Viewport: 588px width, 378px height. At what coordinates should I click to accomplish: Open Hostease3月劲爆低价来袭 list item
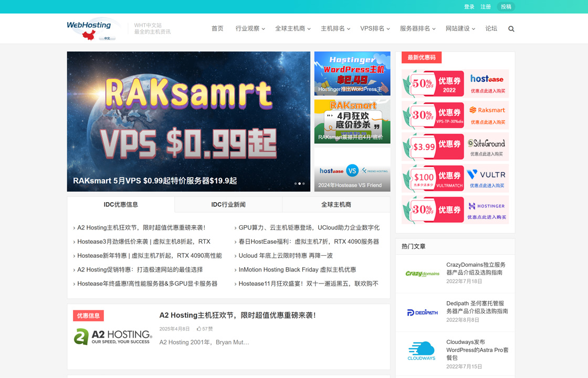pyautogui.click(x=144, y=241)
